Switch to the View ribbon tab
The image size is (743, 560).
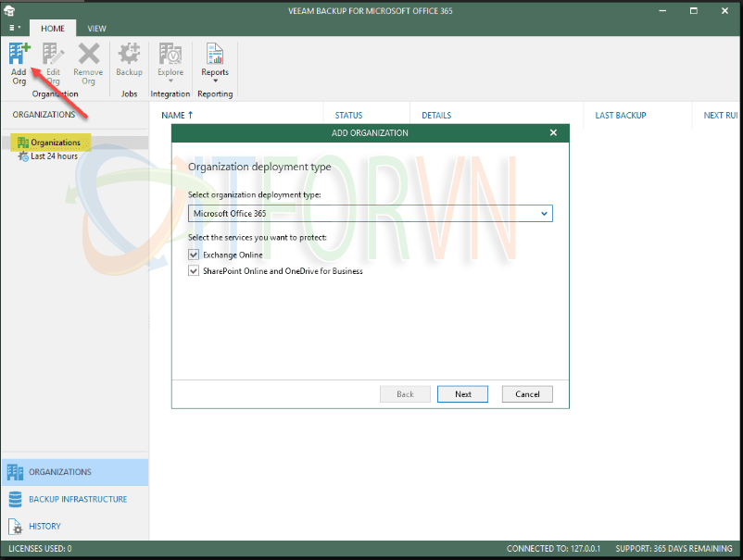(96, 29)
